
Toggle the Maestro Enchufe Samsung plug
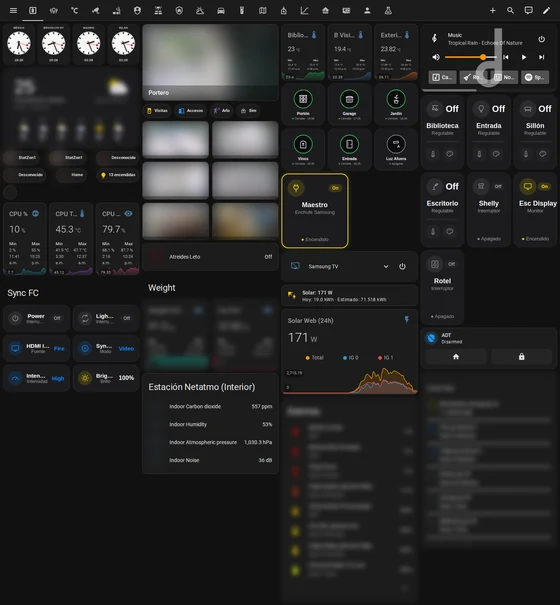tap(315, 211)
